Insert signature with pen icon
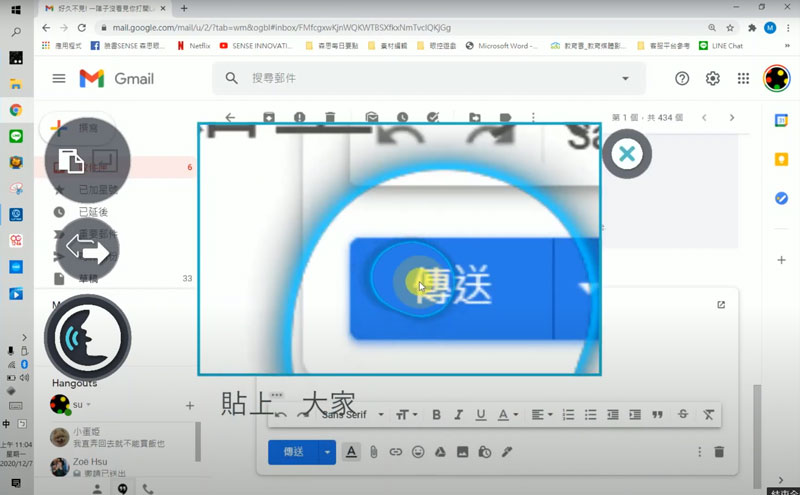The width and height of the screenshot is (800, 495). (x=506, y=452)
